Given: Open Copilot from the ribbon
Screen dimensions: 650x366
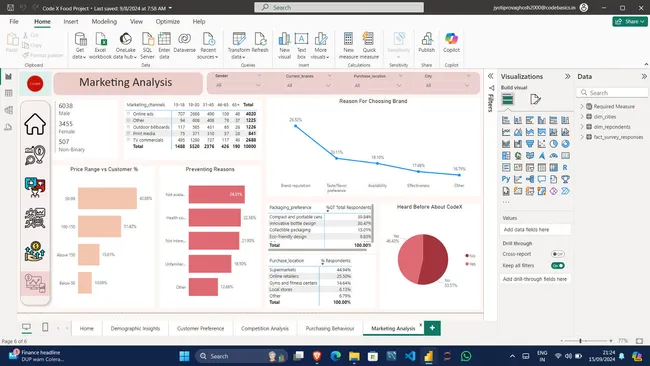Looking at the screenshot, I should coord(451,43).
